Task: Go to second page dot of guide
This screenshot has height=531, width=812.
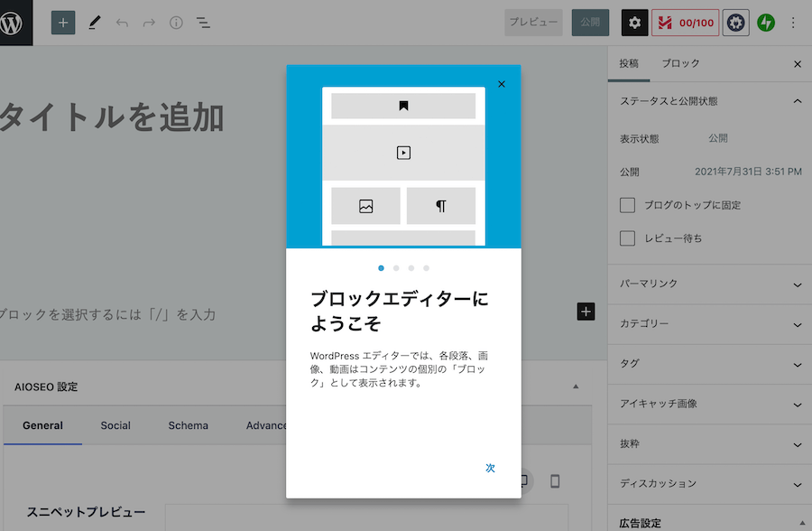Action: click(396, 268)
